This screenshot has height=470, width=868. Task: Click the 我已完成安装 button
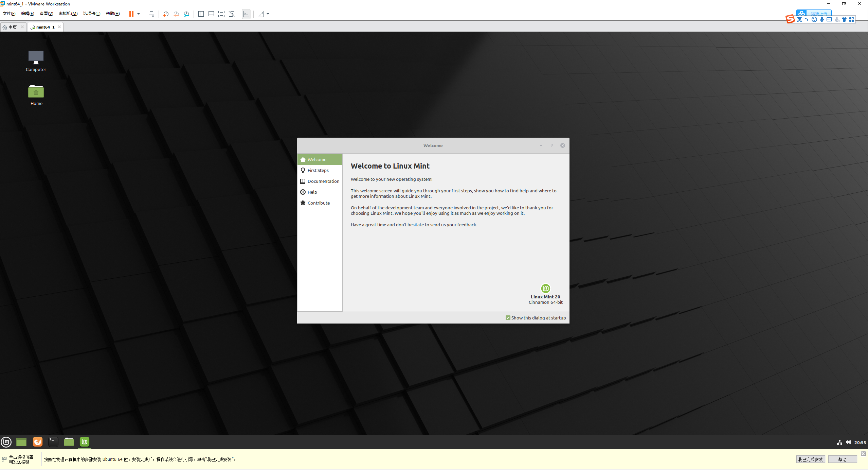point(810,459)
